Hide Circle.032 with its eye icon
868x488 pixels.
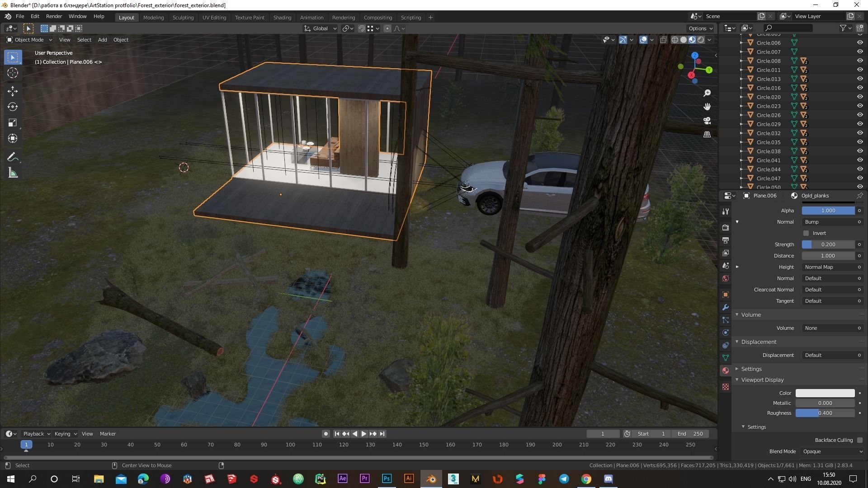[860, 133]
